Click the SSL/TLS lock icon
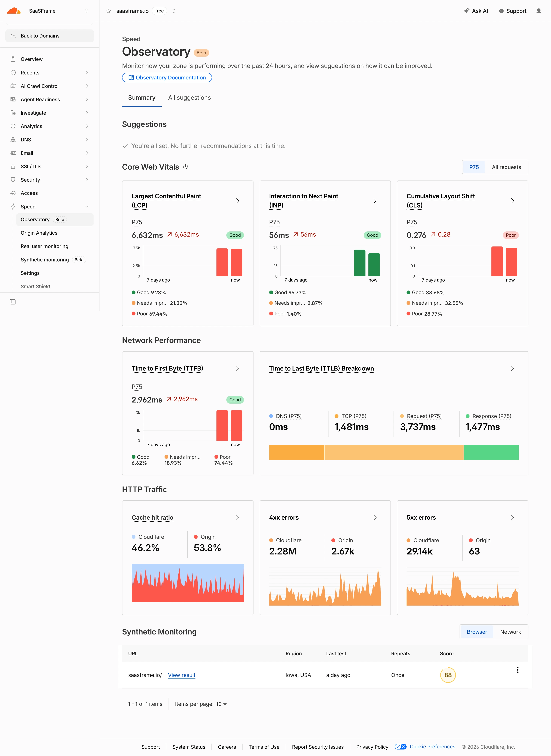Image resolution: width=551 pixels, height=756 pixels. pyautogui.click(x=13, y=166)
